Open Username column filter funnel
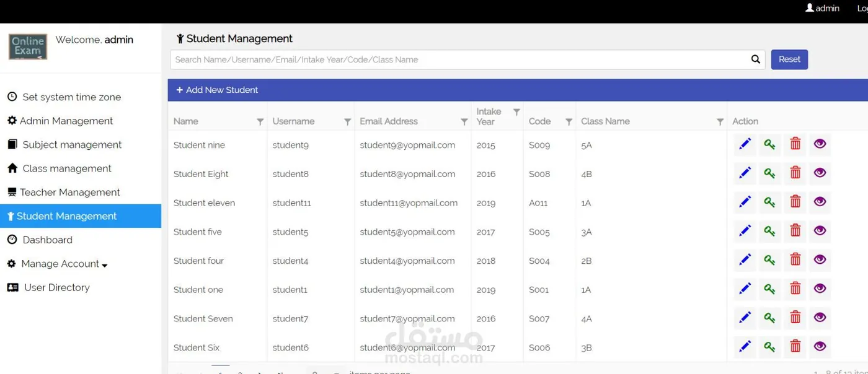Viewport: 868px width, 374px height. [x=348, y=122]
